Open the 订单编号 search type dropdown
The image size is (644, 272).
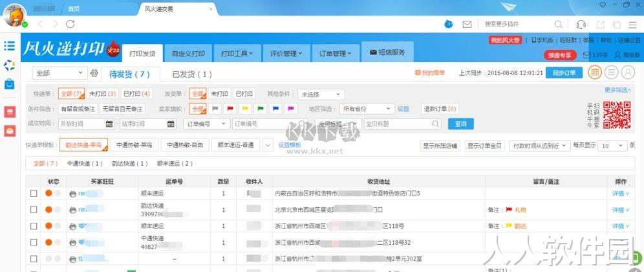(x=207, y=124)
